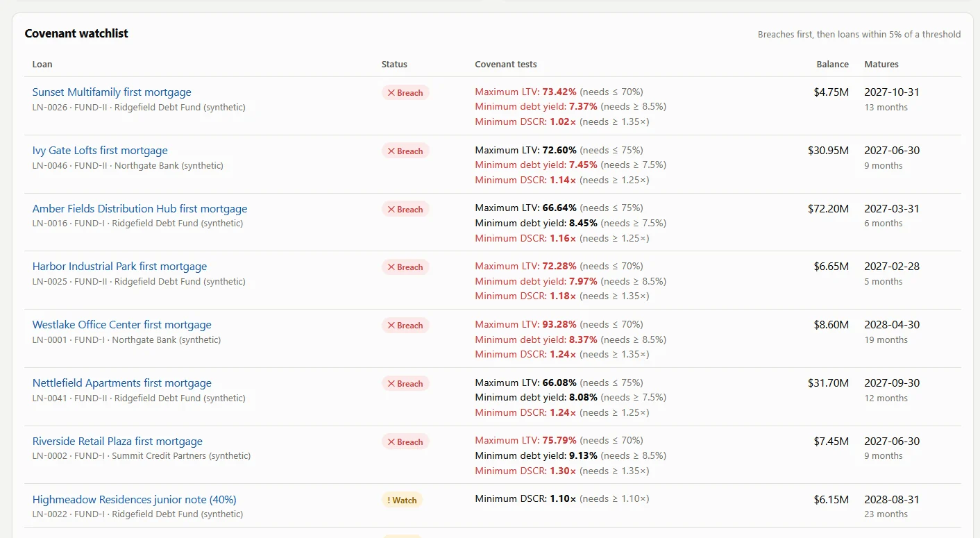Open the Ivy Gate Lofts first mortgage loan

click(100, 151)
